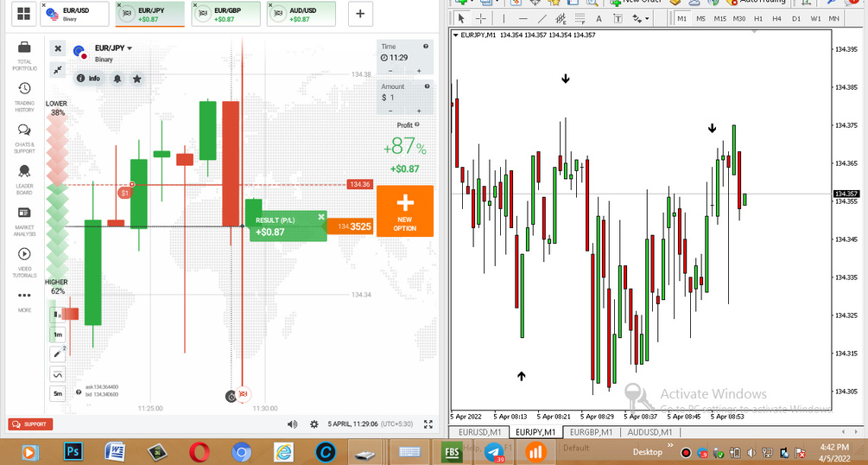The image size is (868, 465).
Task: Switch chart to H1 timeframe
Action: pyautogui.click(x=758, y=18)
